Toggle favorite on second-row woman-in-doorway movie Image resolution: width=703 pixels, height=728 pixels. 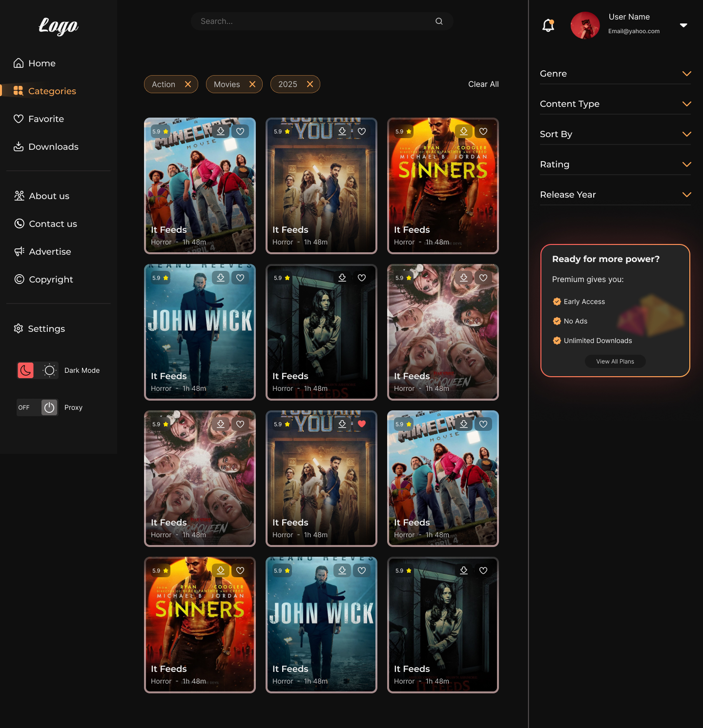pyautogui.click(x=362, y=278)
